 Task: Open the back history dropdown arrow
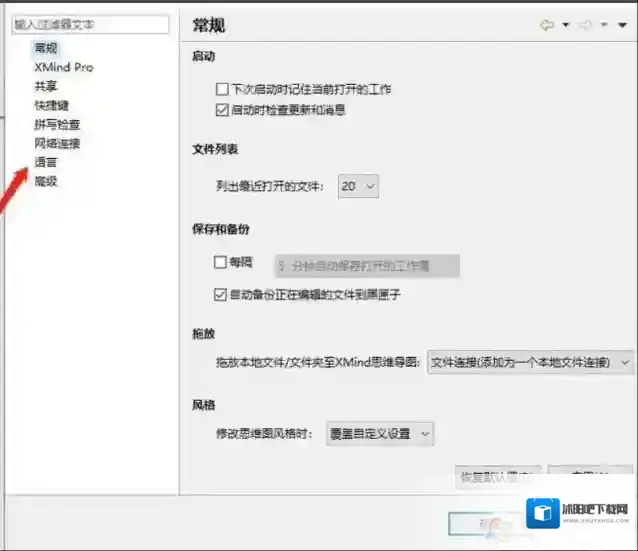[x=566, y=25]
